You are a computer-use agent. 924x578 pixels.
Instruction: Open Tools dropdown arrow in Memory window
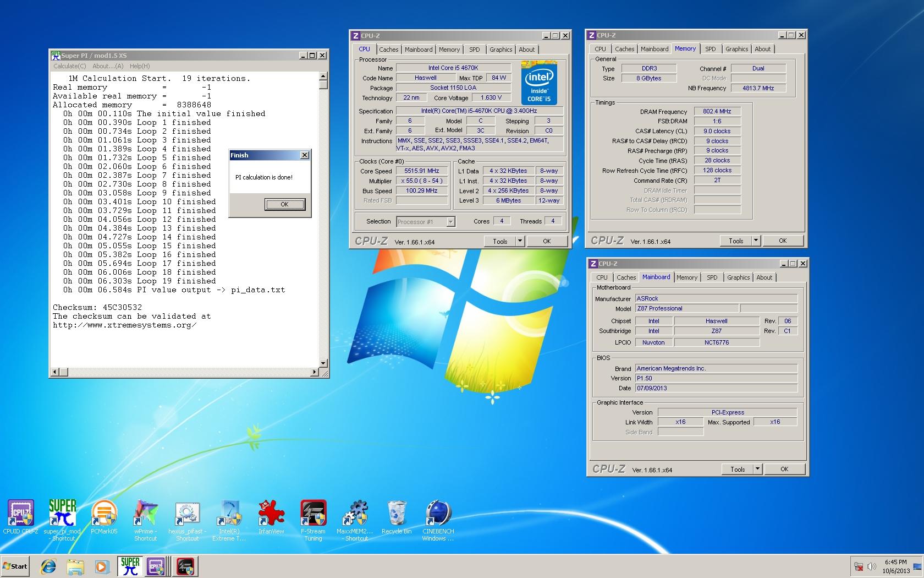coord(756,241)
